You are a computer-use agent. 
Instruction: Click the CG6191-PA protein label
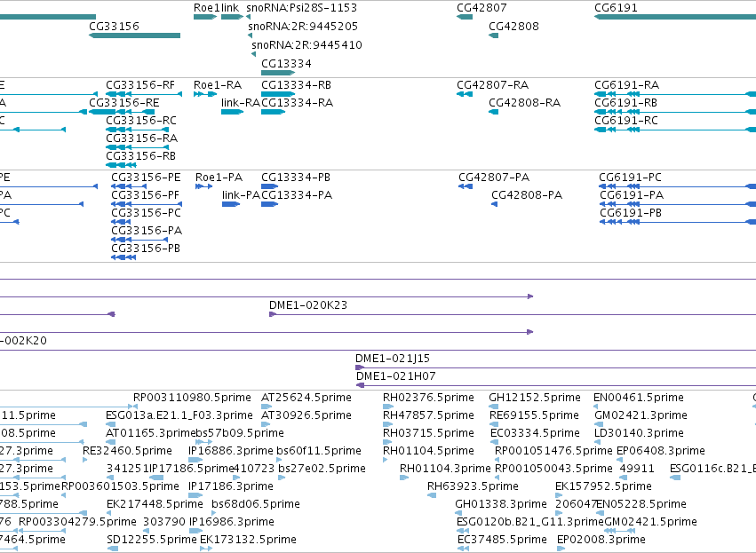tap(632, 195)
